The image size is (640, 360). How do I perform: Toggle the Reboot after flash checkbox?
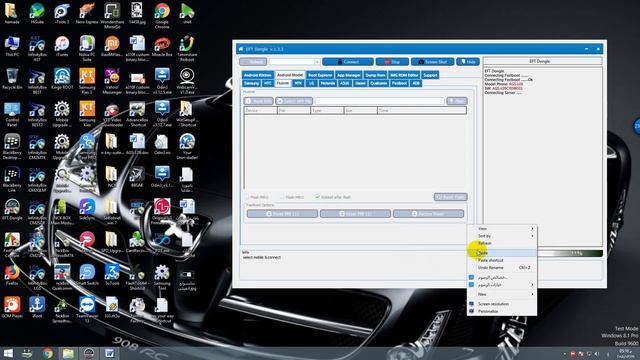[x=317, y=197]
